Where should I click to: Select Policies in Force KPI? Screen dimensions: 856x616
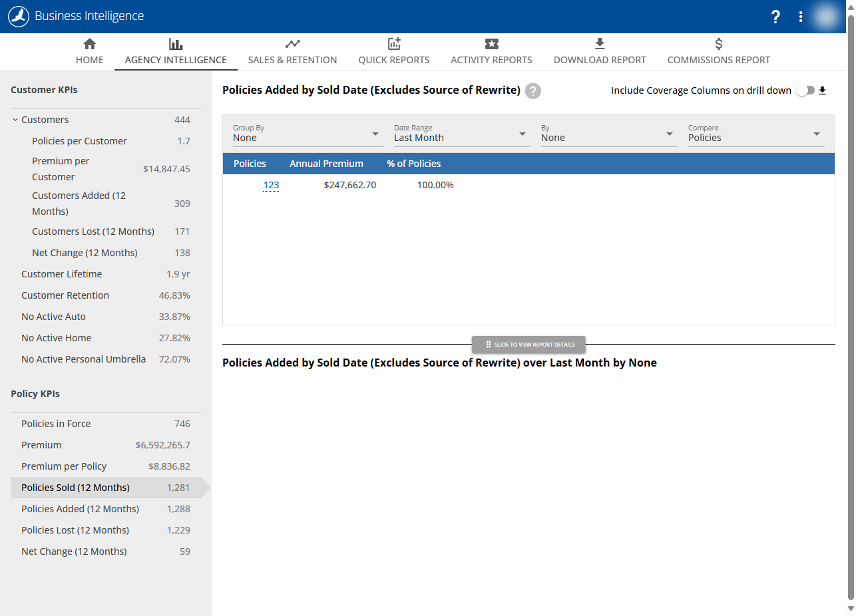click(106, 424)
